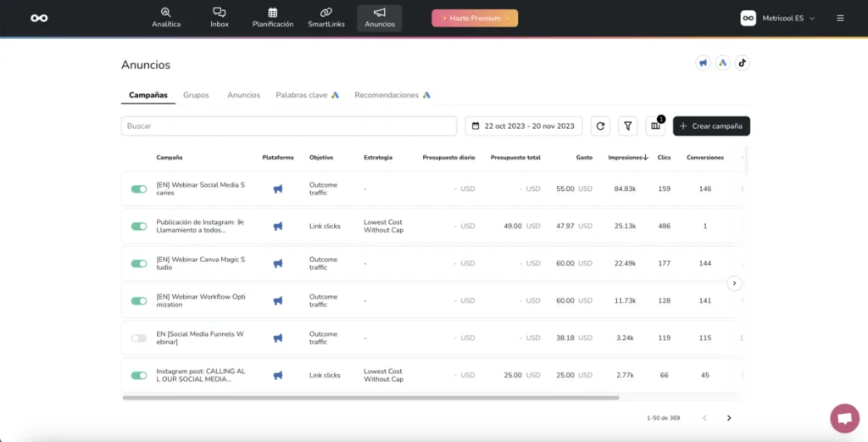
Task: Focus the Buscar search field
Action: (x=289, y=126)
